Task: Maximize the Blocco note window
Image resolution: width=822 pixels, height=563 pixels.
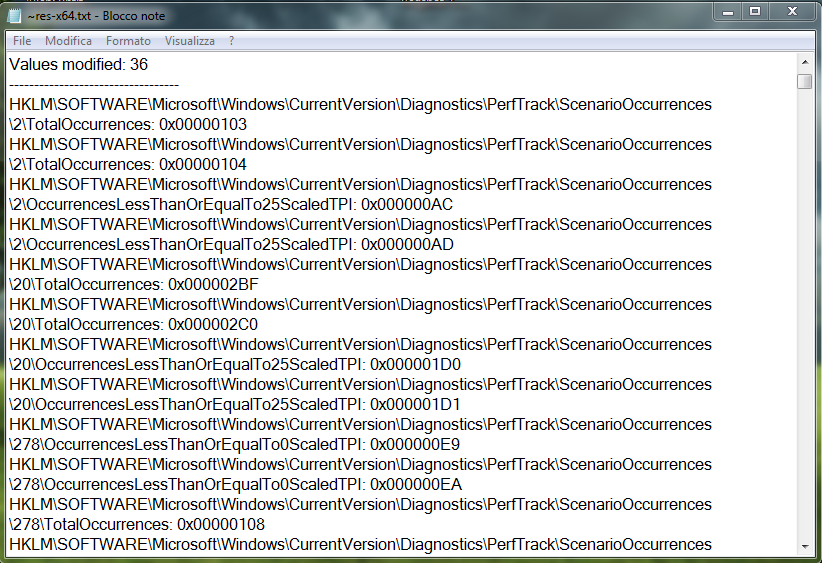Action: point(755,12)
